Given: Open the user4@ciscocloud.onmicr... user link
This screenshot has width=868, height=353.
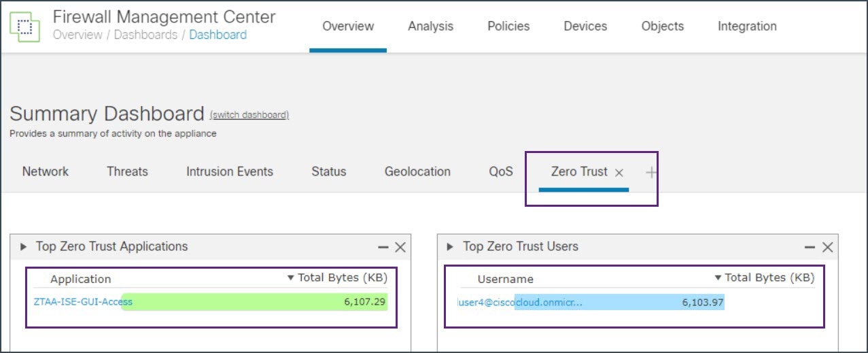Looking at the screenshot, I should point(520,302).
